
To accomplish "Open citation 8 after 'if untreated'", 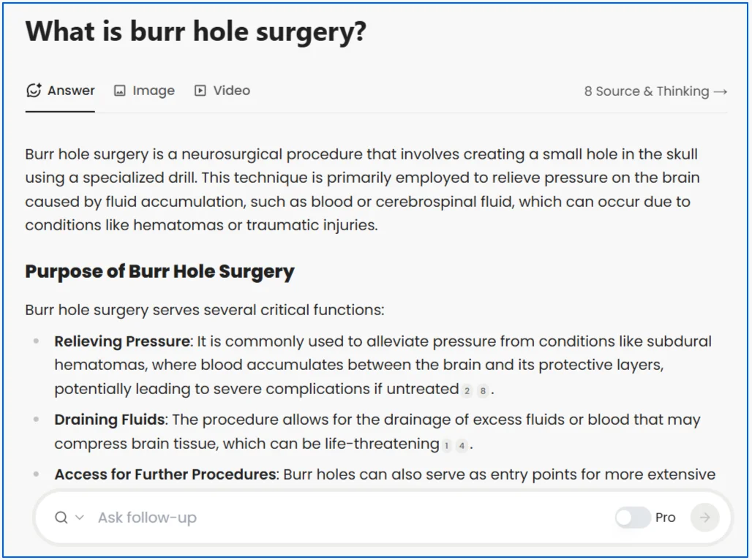I will click(x=483, y=390).
